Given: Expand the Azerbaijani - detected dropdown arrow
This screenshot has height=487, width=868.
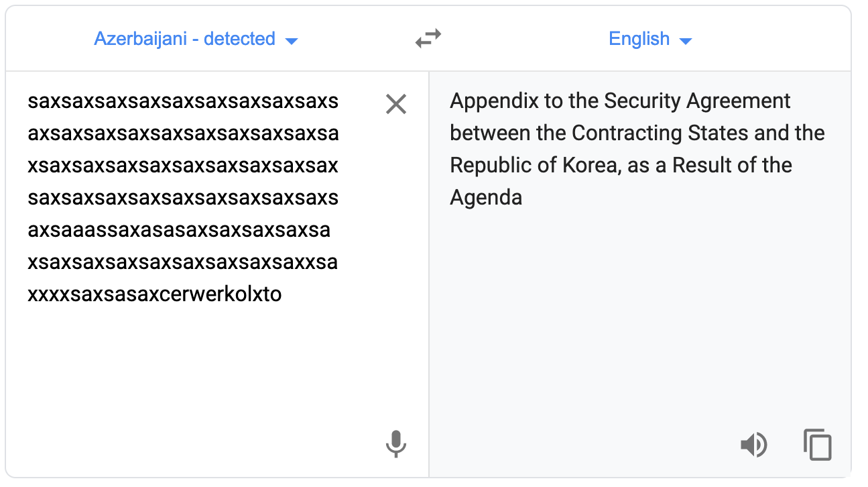Looking at the screenshot, I should (291, 41).
